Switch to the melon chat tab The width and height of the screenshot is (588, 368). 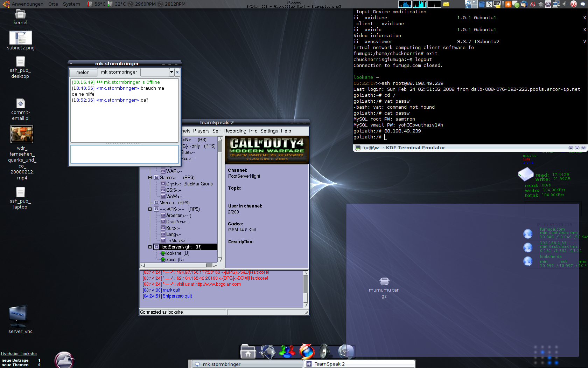click(83, 73)
